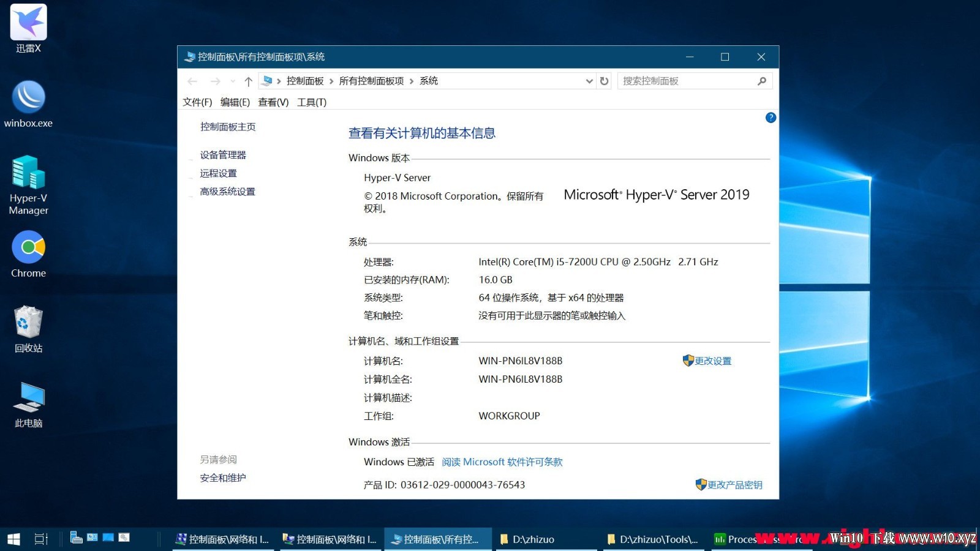Select the 回收站 recycle bin icon

coord(28,329)
